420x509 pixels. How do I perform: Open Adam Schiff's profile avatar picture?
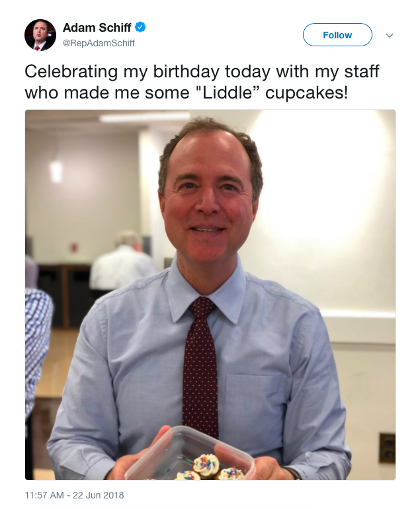(x=40, y=35)
